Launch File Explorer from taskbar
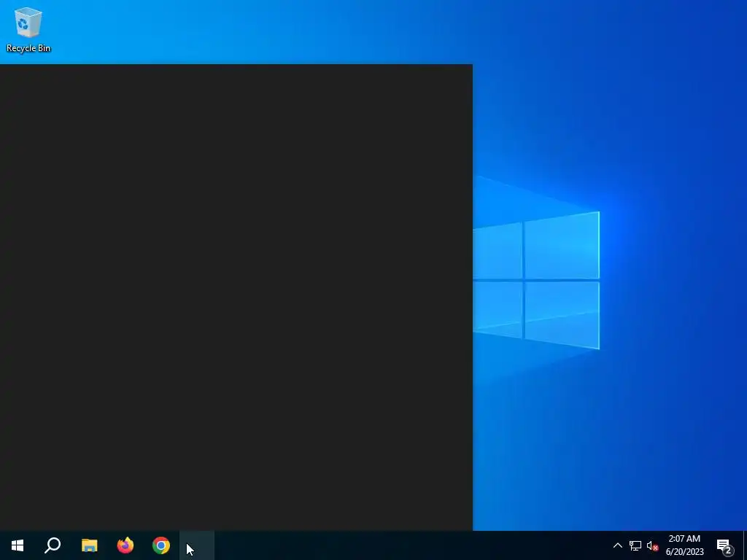 [89, 545]
